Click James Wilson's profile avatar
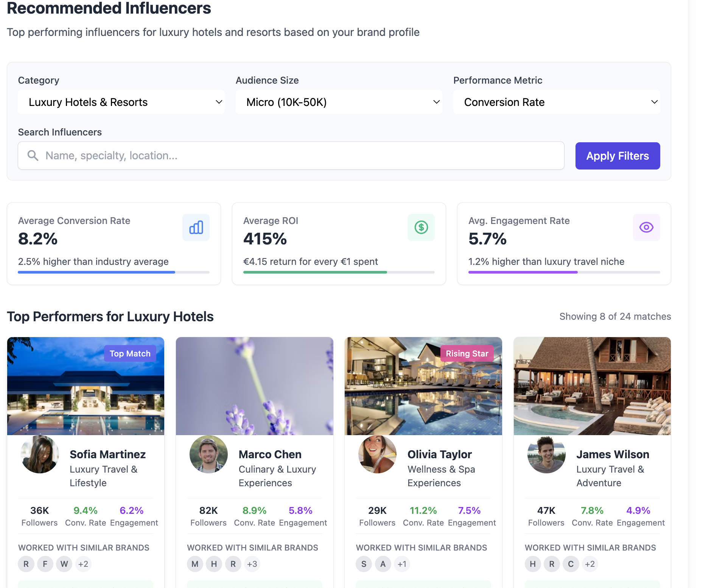The height and width of the screenshot is (588, 703). [546, 454]
